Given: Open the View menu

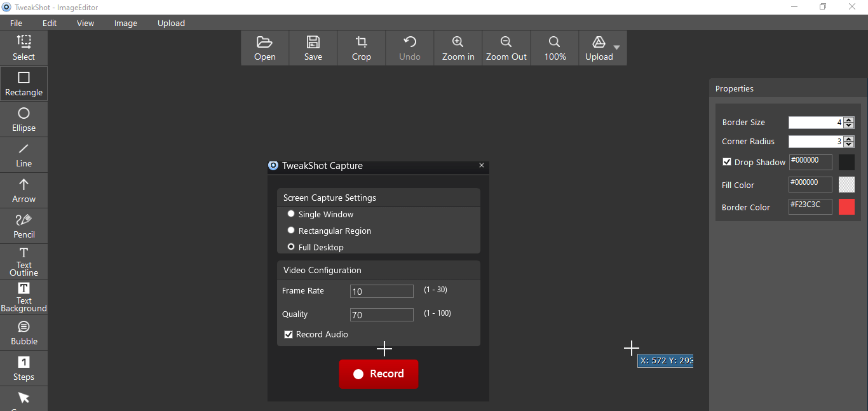Looking at the screenshot, I should pos(85,23).
